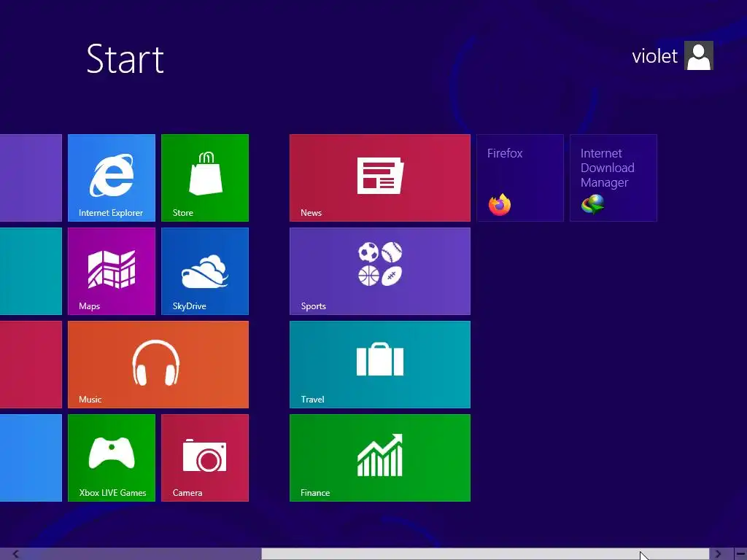The width and height of the screenshot is (747, 560).
Task: Click the horizontal scrollbar thumb
Action: point(485,554)
